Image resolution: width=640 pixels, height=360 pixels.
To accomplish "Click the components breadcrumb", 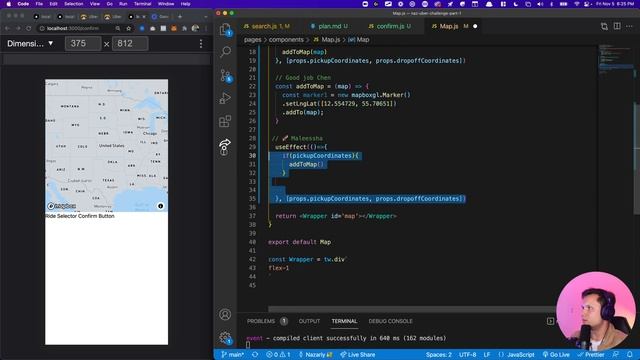I will tap(286, 40).
